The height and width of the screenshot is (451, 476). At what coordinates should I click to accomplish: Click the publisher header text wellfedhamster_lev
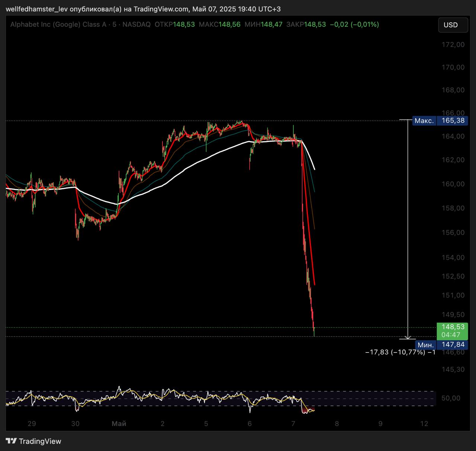[x=37, y=9]
